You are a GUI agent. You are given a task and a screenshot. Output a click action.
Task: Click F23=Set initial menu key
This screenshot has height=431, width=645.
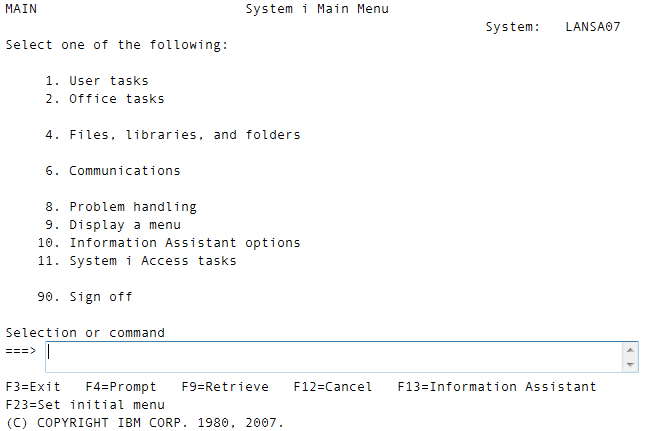click(x=85, y=405)
